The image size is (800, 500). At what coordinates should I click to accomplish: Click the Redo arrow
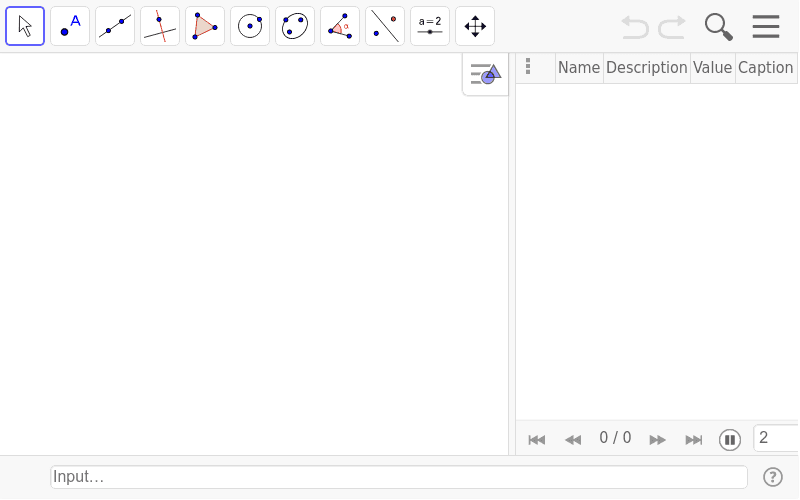click(672, 27)
